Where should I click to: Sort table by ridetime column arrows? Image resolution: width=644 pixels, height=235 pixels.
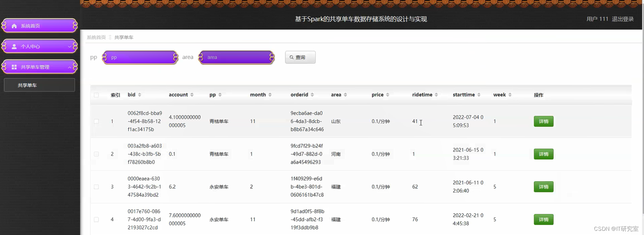pos(436,95)
